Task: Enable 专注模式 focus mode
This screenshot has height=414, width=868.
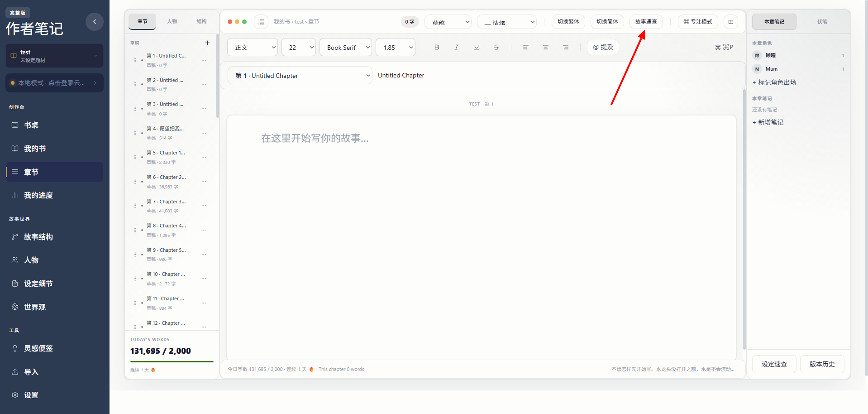Action: point(698,22)
